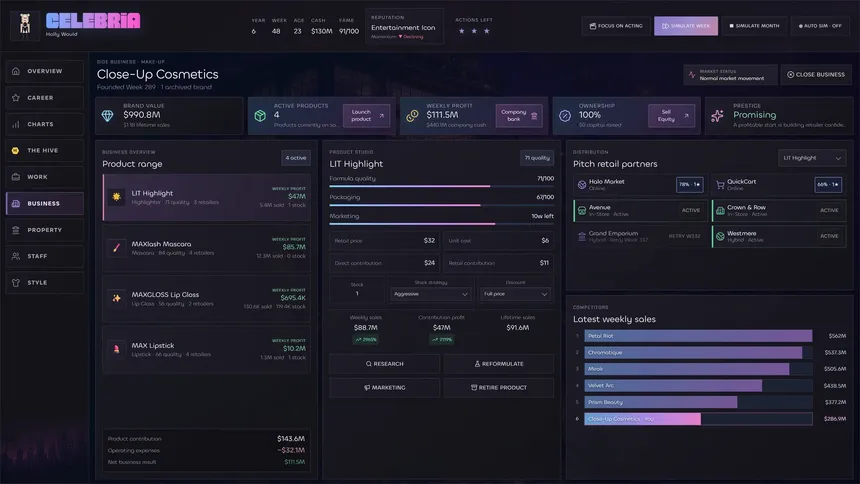860x484 pixels.
Task: Click the MAX Lipstick product icon
Action: tap(116, 349)
